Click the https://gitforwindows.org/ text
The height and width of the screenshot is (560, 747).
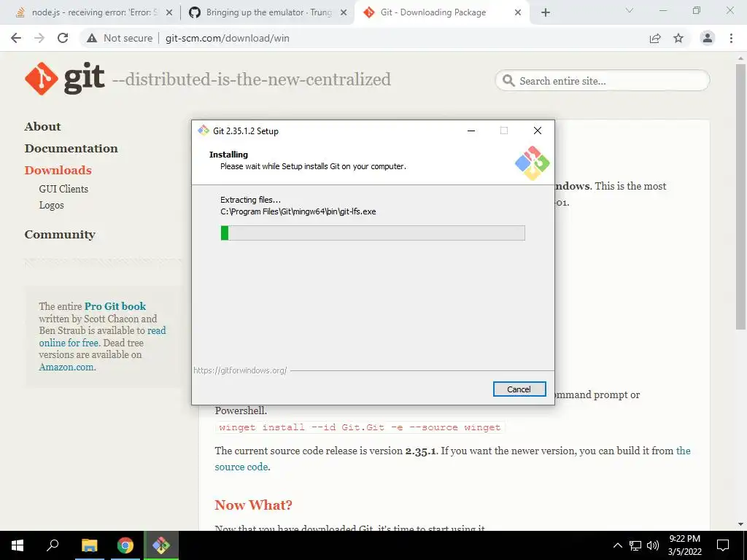[x=240, y=370]
